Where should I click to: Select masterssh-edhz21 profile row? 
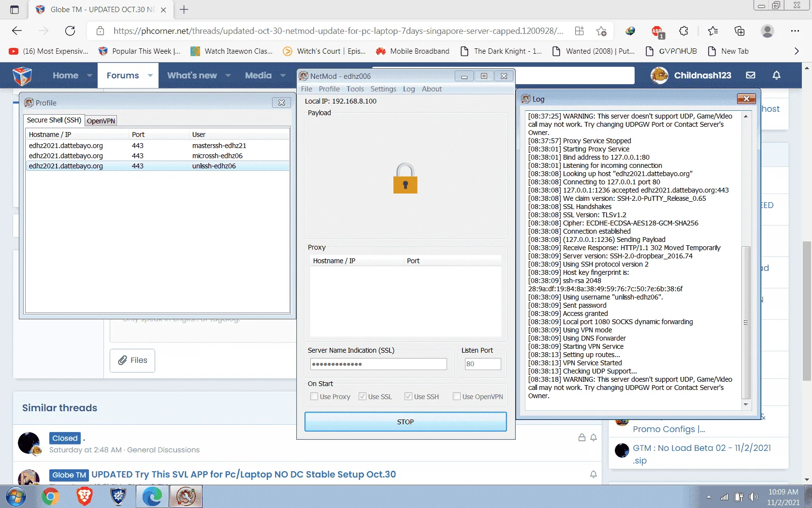point(158,146)
